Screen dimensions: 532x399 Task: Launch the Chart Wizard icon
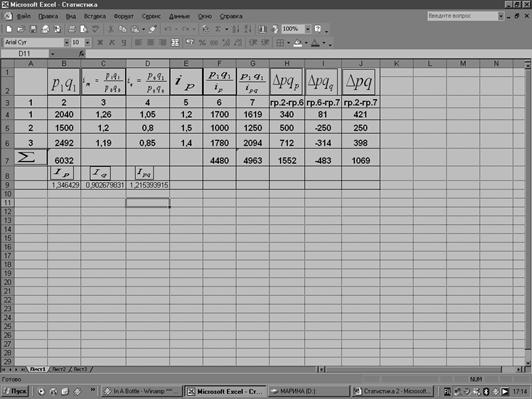pyautogui.click(x=262, y=29)
